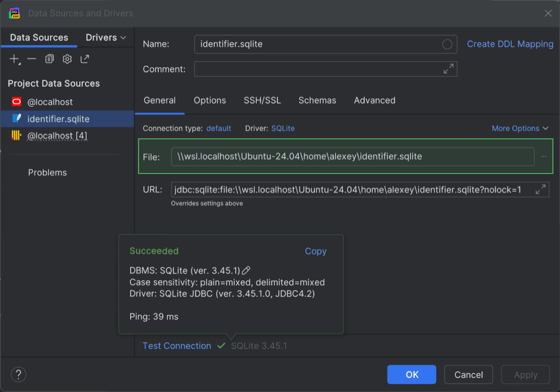Click the make global export icon
This screenshot has height=392, width=560.
[x=85, y=59]
